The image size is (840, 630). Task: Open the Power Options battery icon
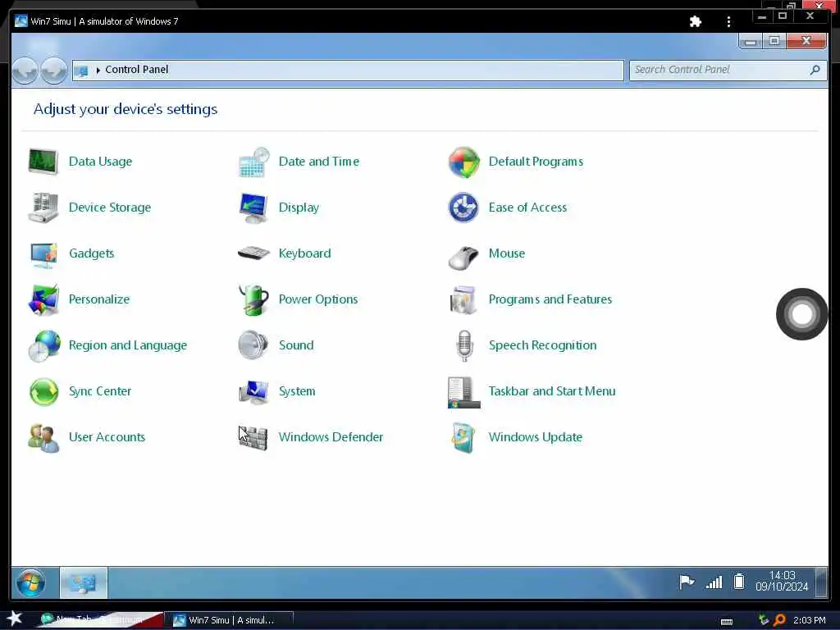tap(253, 299)
